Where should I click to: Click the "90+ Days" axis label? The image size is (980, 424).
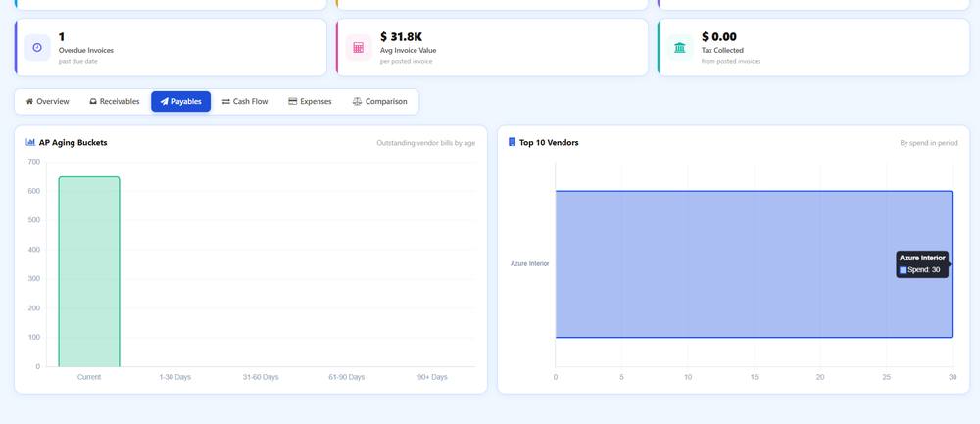click(x=432, y=377)
